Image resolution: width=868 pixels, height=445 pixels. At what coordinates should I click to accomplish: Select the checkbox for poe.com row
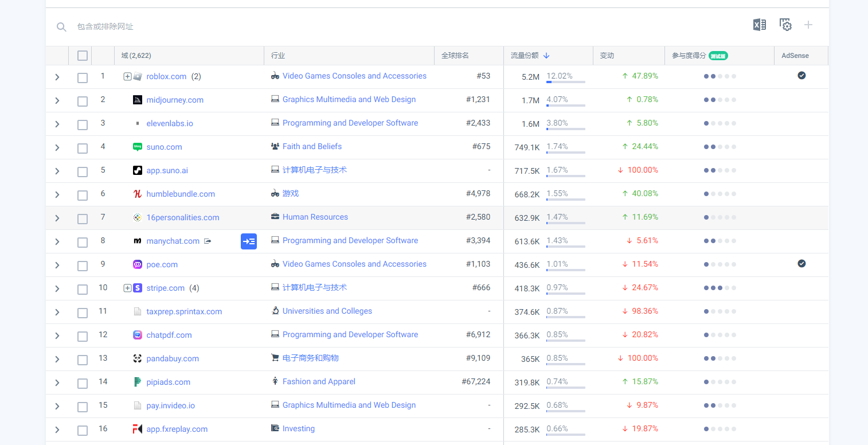pos(83,266)
